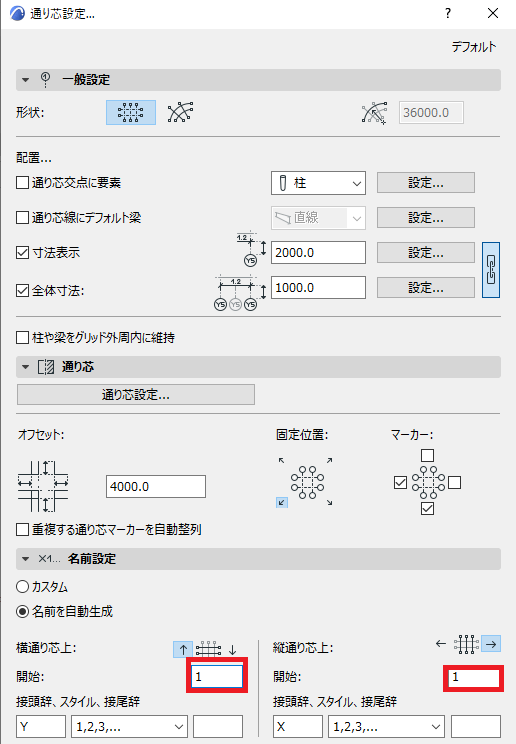Viewport: 516px width, 744px height.
Task: Click the 2000.0 dimension distance field
Action: (x=318, y=252)
